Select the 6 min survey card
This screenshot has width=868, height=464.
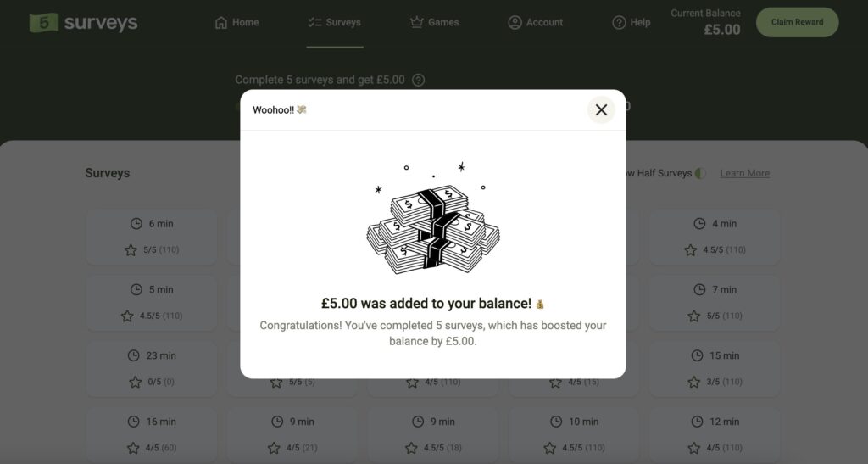pos(152,236)
